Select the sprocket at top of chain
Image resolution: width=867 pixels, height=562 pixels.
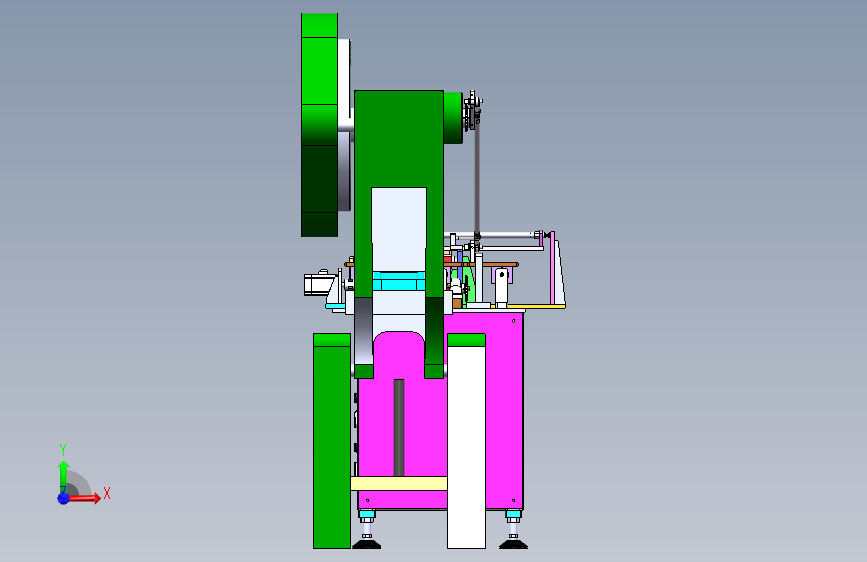[473, 111]
